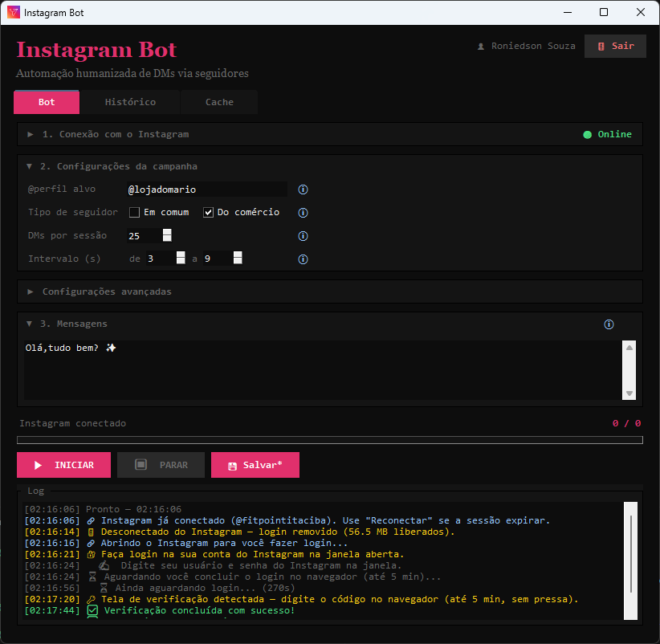This screenshot has height=644, width=660.
Task: Start the campaign with INICIAR button
Action: (x=63, y=465)
